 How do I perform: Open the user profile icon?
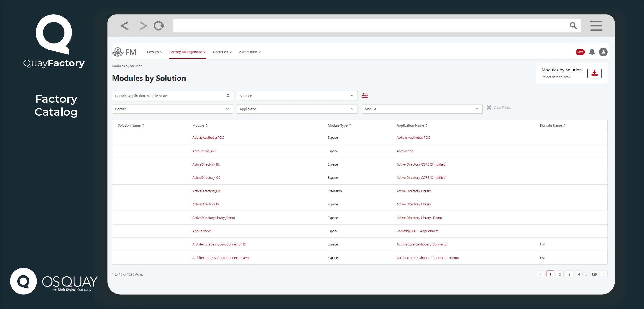603,52
